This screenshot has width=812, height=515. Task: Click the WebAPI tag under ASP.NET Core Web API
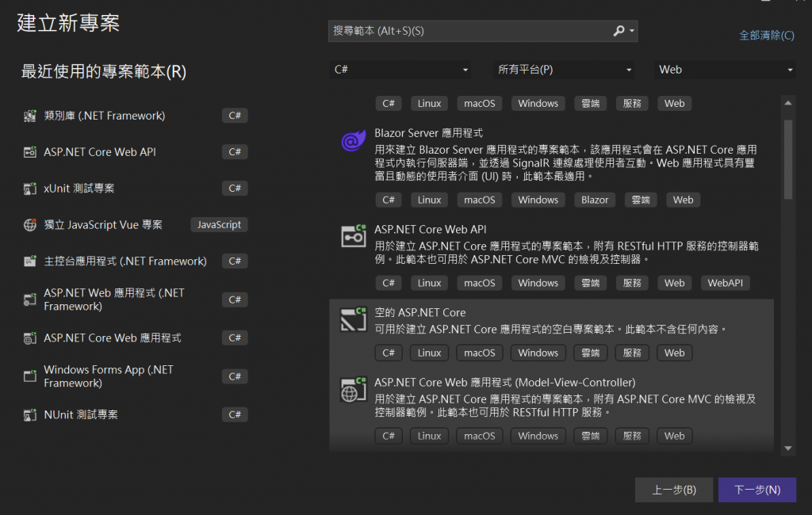point(725,283)
